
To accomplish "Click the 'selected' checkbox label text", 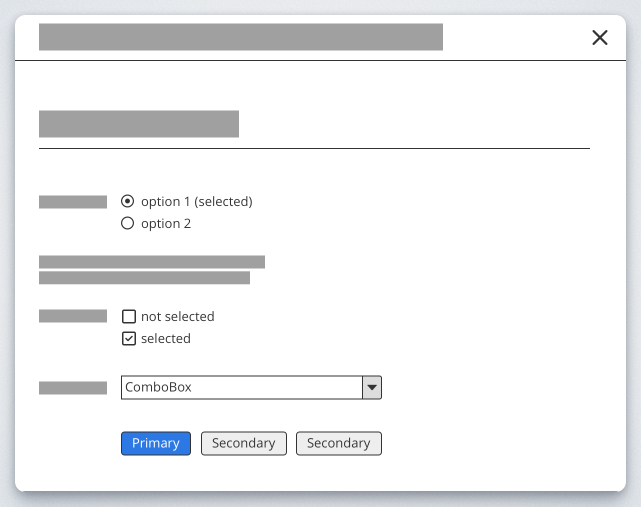I will coord(165,339).
